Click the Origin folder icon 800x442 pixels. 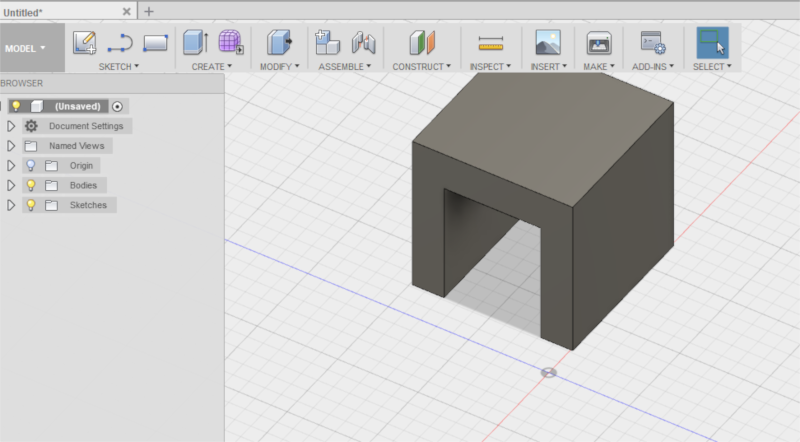click(x=51, y=166)
